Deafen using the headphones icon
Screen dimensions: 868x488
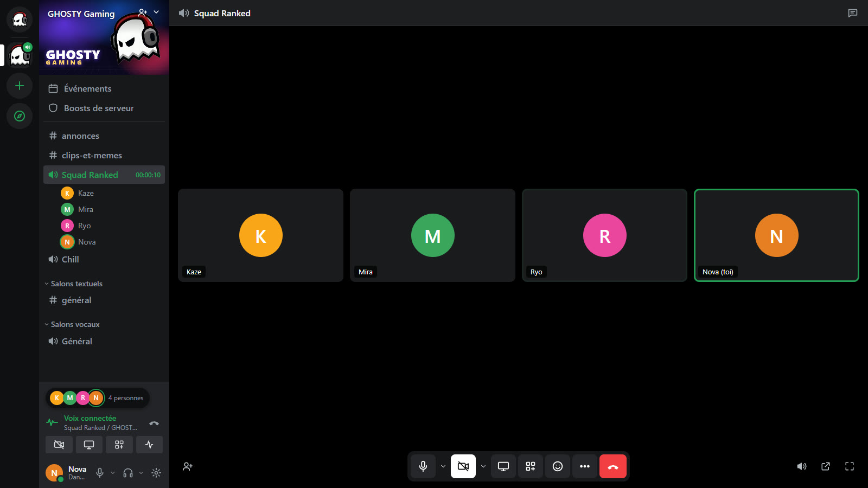point(128,473)
